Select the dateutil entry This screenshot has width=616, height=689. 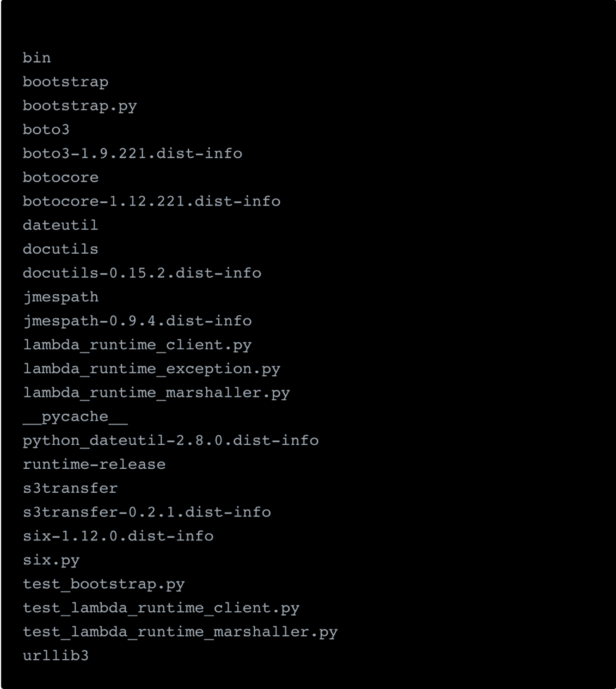[x=61, y=225]
